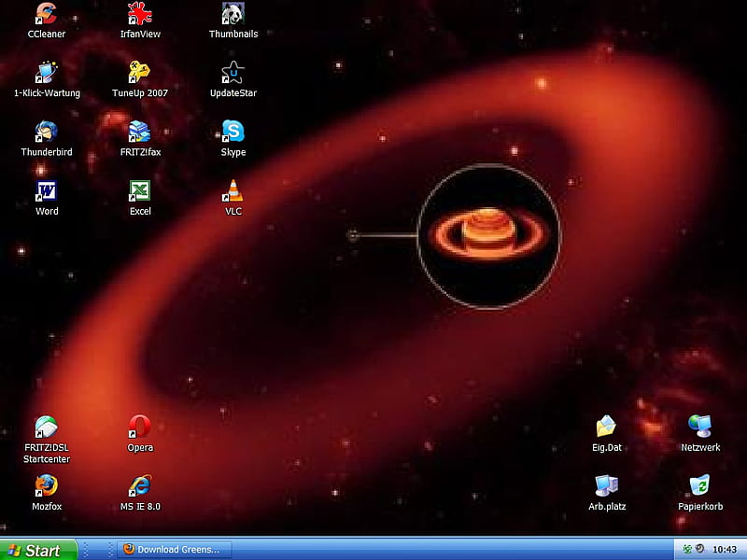Switch to the Download Greens... taskbar window
The image size is (747, 560).
click(x=175, y=550)
